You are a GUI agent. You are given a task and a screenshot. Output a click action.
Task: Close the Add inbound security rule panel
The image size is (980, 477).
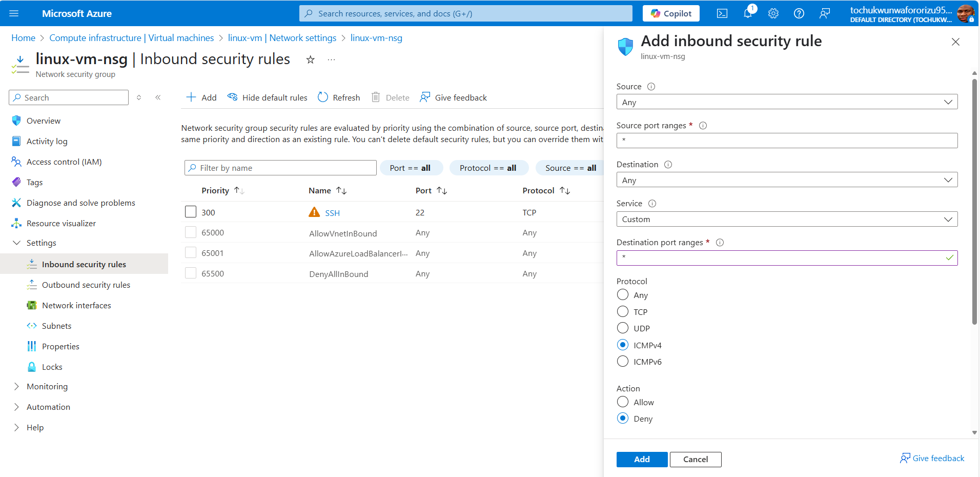click(955, 42)
